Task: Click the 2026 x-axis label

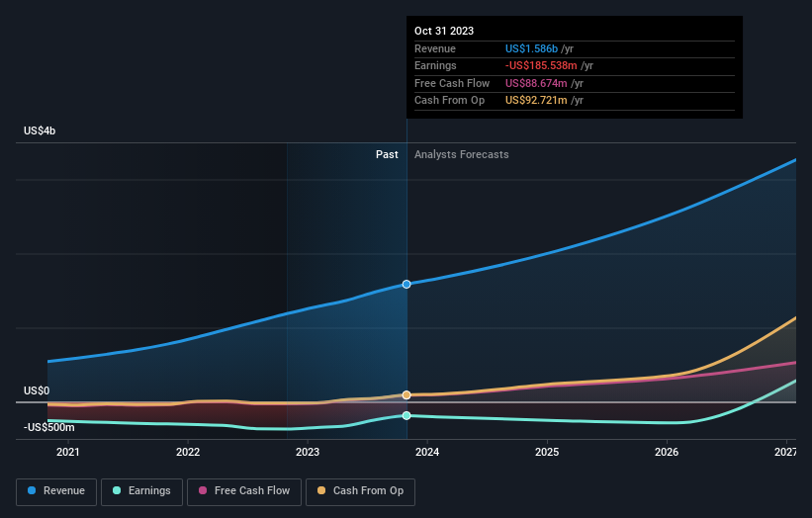Action: (667, 452)
